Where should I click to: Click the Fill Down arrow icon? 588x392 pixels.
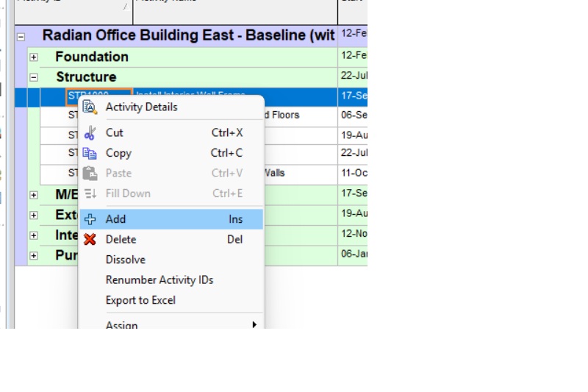point(90,193)
